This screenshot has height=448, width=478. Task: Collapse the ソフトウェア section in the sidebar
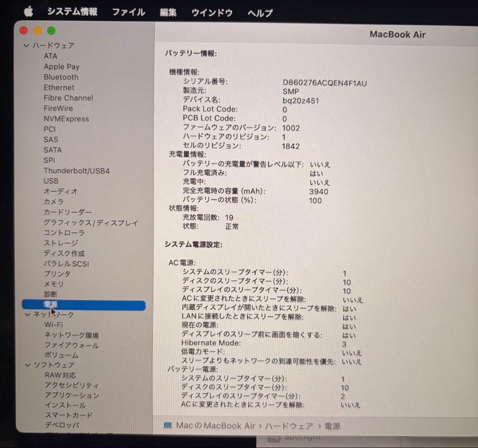pos(27,364)
